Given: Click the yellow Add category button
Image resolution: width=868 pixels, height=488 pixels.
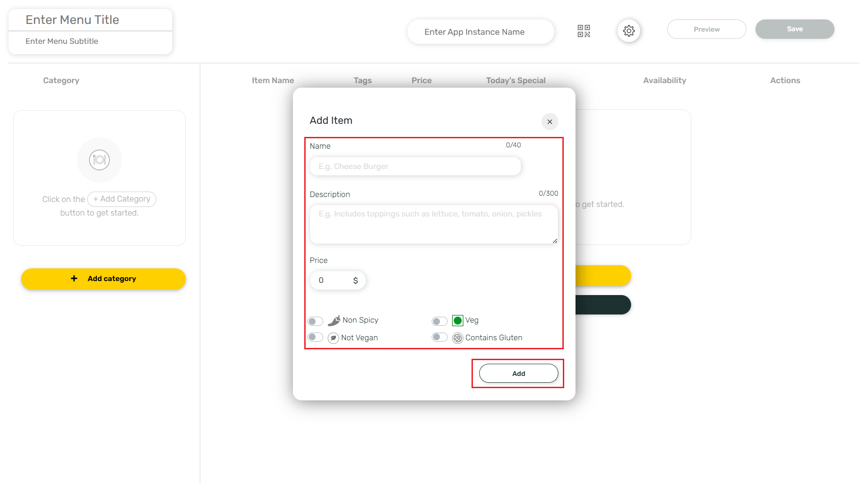Looking at the screenshot, I should click(x=104, y=279).
